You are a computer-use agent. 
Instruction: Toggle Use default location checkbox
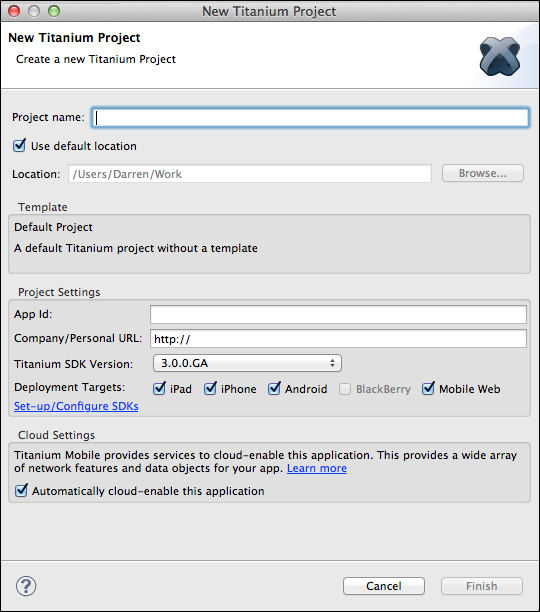(x=20, y=146)
